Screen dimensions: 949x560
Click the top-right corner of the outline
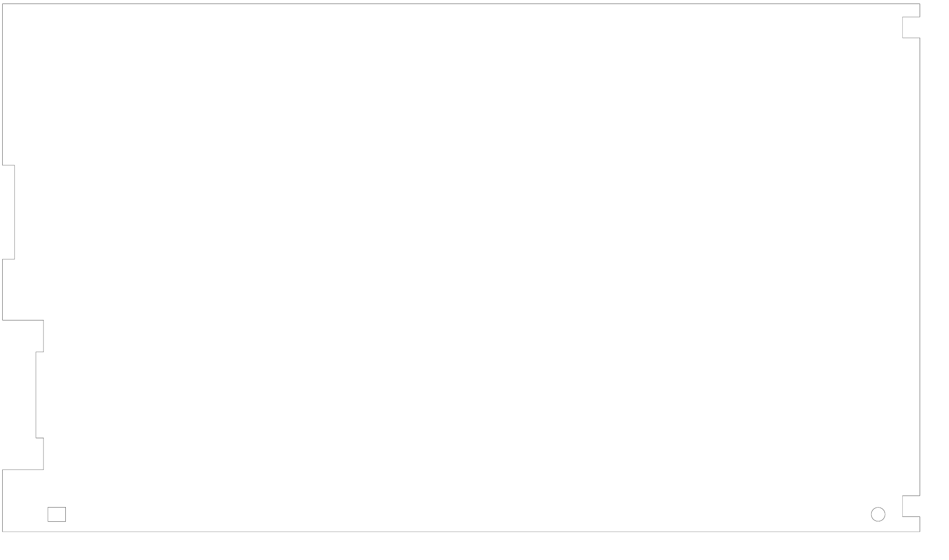click(x=920, y=4)
